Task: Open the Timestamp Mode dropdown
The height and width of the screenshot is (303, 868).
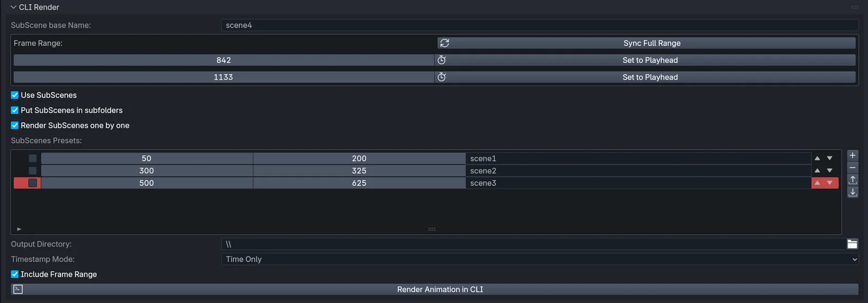Action: (x=539, y=260)
